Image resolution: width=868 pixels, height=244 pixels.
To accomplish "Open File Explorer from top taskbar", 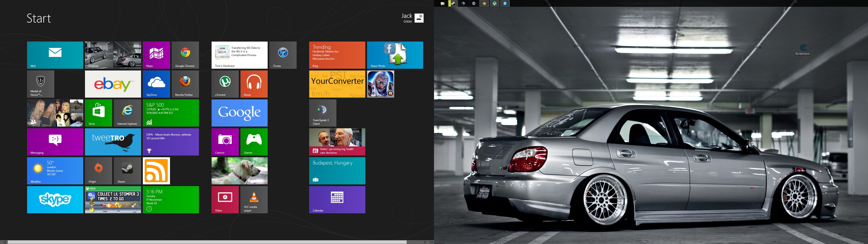I will pos(442,3).
